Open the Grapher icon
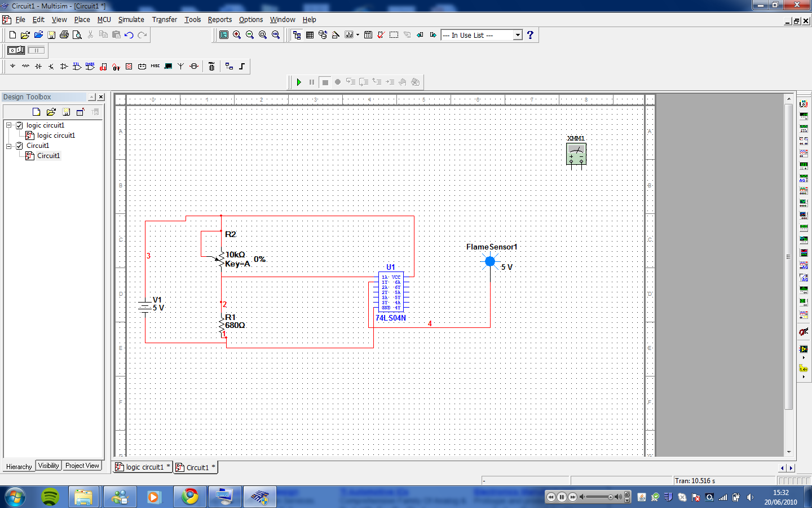The height and width of the screenshot is (508, 812). tap(349, 35)
